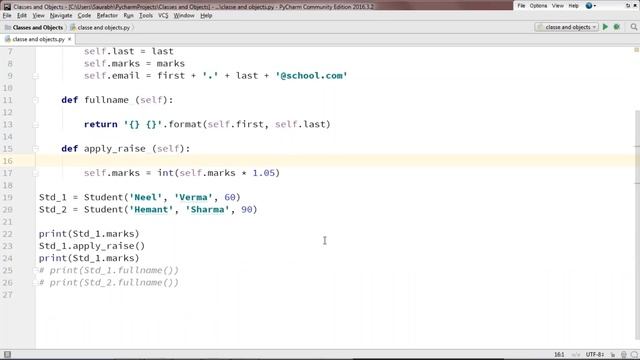The height and width of the screenshot is (360, 640).
Task: Open the Run menu
Action: coord(128,16)
